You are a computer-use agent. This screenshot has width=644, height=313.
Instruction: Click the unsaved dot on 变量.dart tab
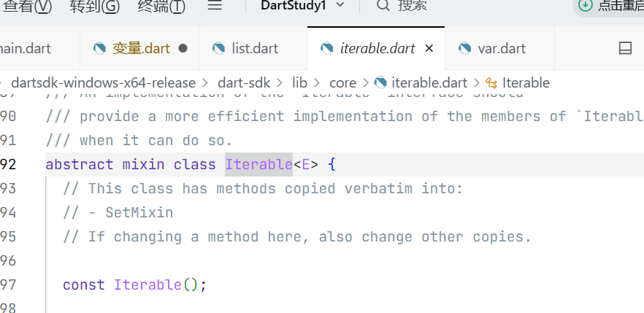[x=183, y=48]
